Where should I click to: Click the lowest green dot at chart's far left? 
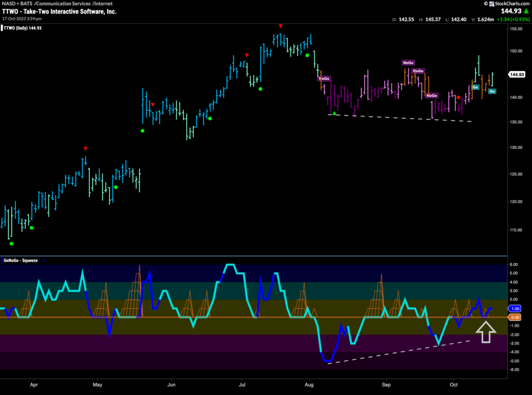11,243
